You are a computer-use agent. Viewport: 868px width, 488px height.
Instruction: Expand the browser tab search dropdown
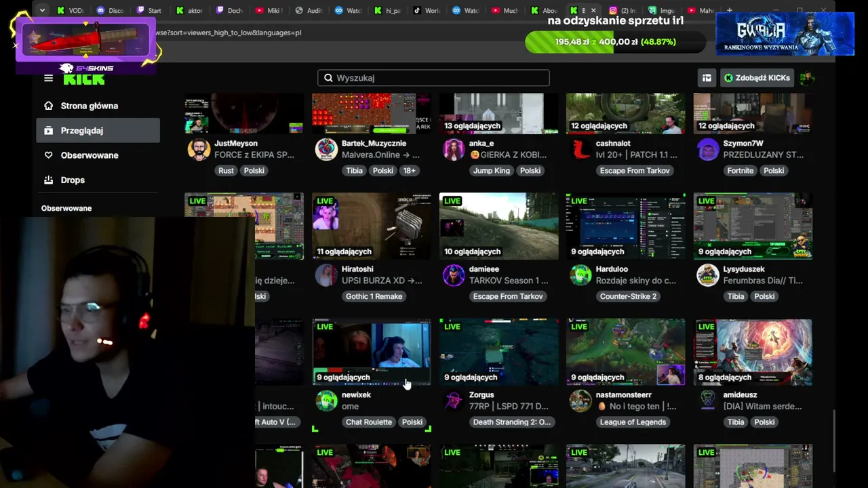42,10
